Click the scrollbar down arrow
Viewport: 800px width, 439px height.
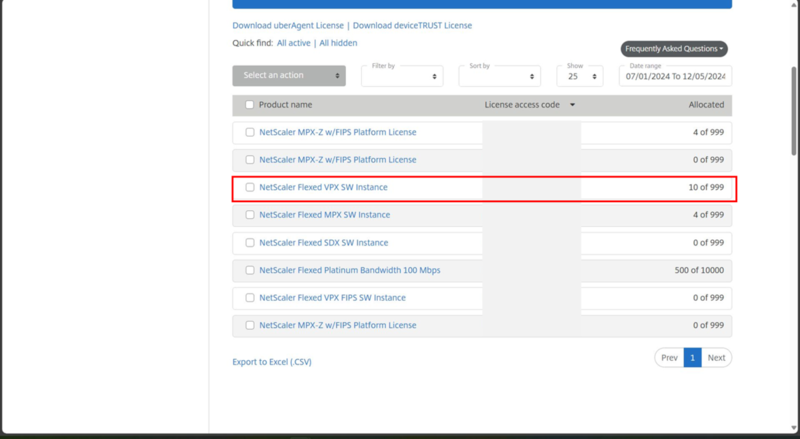pos(794,428)
